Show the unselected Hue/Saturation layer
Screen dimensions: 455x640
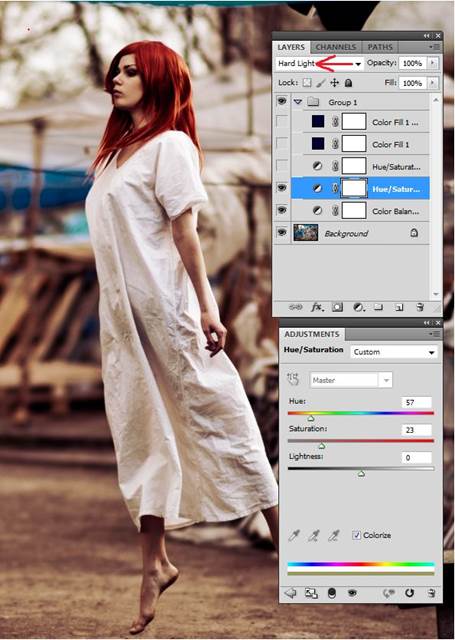click(x=282, y=166)
